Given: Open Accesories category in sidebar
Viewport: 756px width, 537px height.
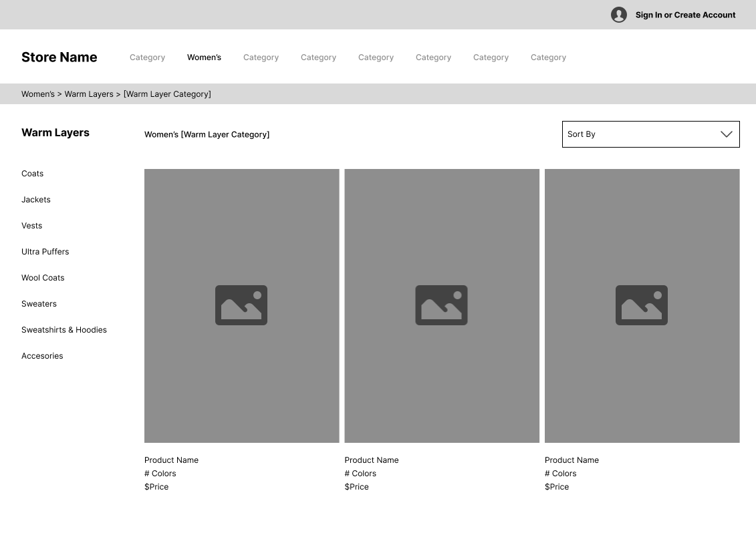Looking at the screenshot, I should click(x=42, y=355).
